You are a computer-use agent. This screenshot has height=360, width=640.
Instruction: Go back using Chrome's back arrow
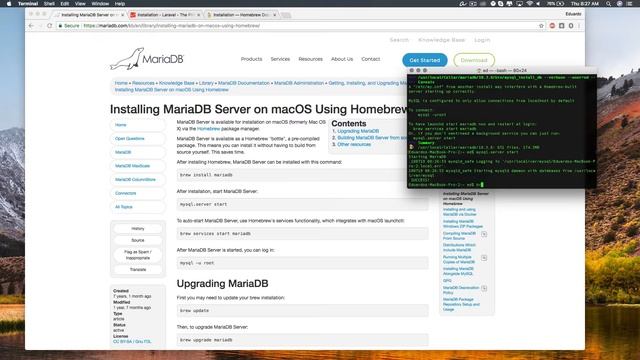(x=31, y=26)
